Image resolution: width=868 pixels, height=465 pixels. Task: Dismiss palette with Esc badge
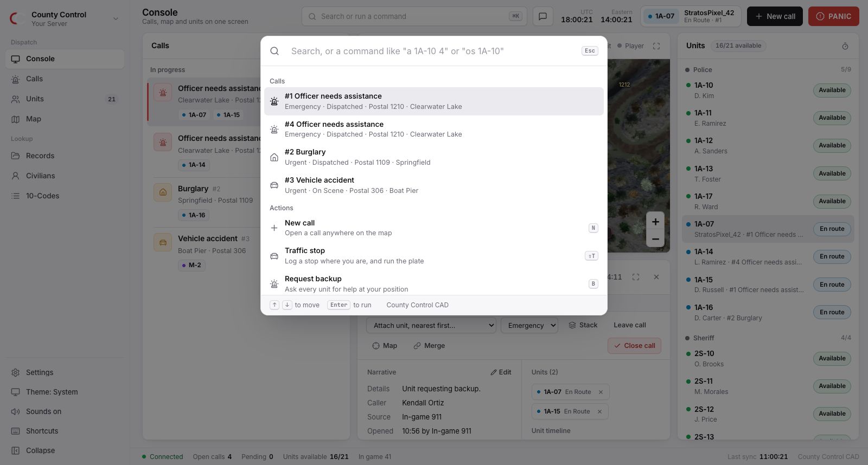[590, 51]
